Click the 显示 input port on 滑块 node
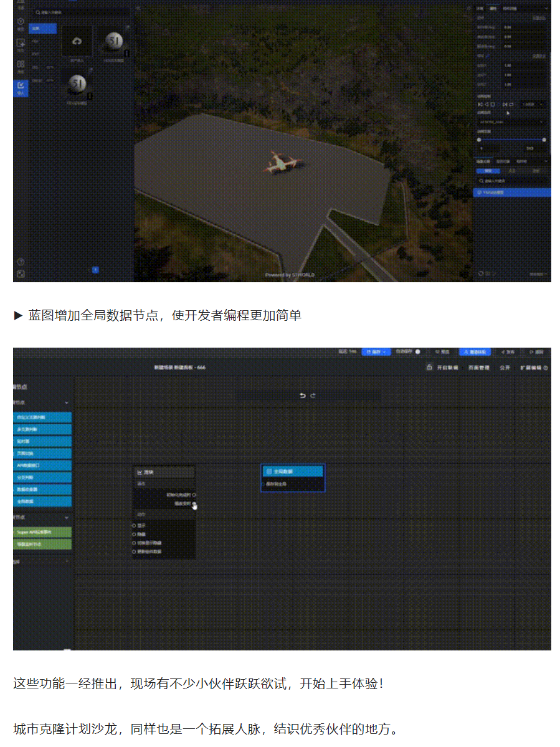Viewport: 560px width, 747px height. [x=135, y=525]
